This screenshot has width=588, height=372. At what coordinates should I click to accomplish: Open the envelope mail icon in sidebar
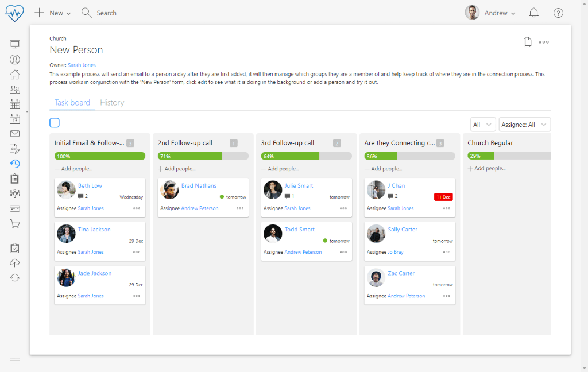point(15,134)
